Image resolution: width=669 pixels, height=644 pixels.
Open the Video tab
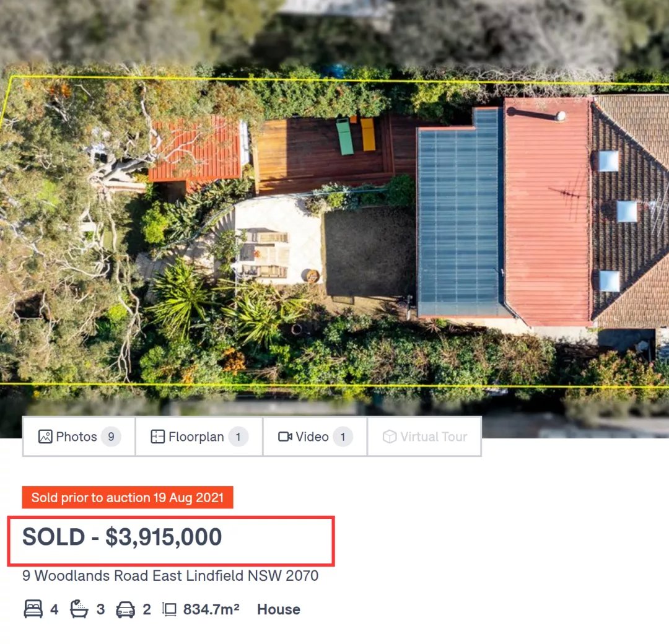pos(315,437)
